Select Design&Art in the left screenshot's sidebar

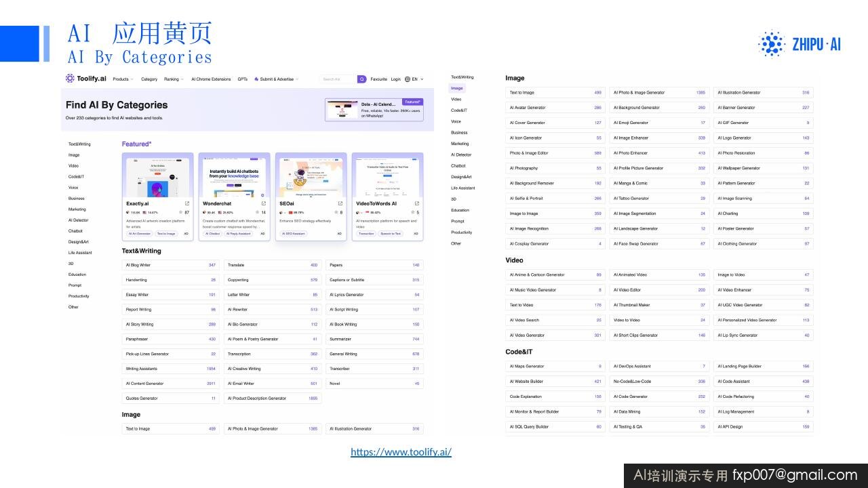point(79,242)
